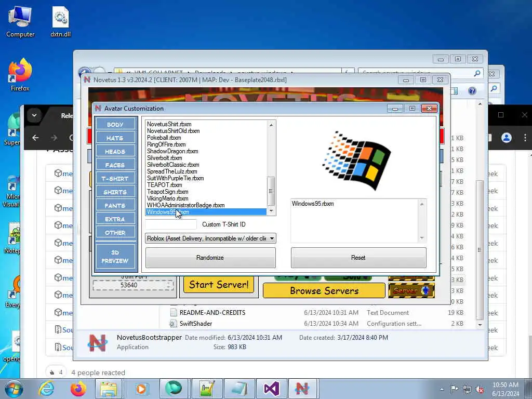Open Windows Explorer taskbar button
This screenshot has height=399, width=532.
(109, 389)
